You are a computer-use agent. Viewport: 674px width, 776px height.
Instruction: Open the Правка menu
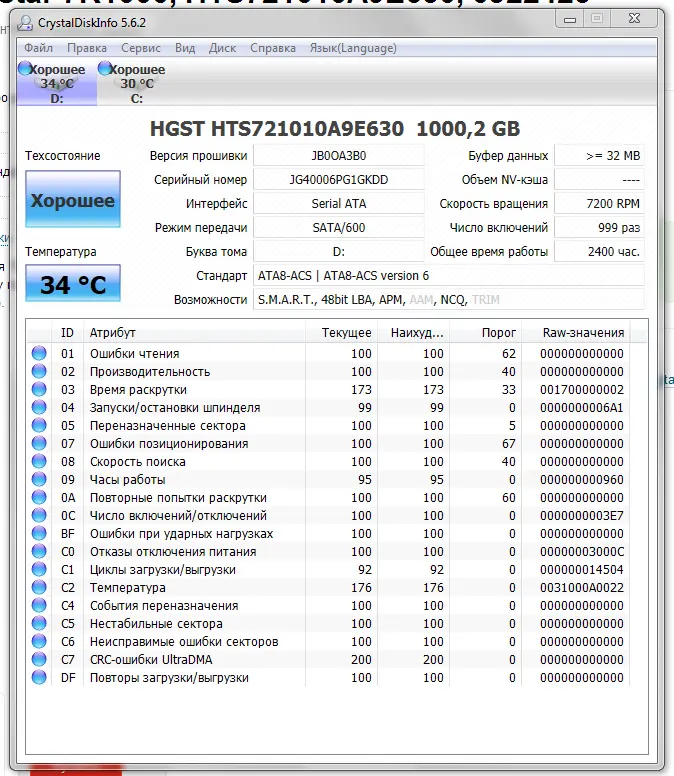coord(87,48)
